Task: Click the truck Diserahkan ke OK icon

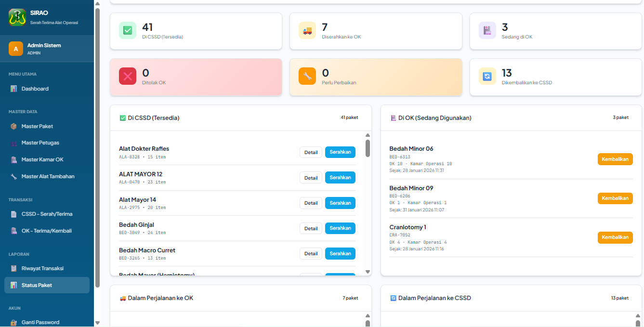Action: (x=307, y=30)
